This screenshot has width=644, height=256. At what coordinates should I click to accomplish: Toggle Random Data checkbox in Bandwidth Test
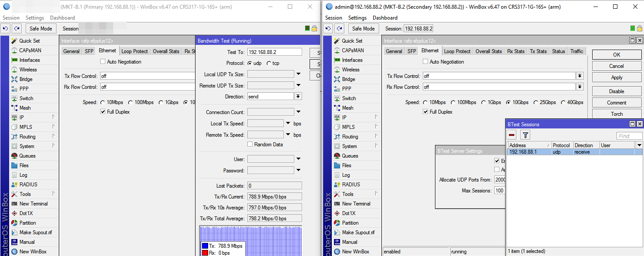[250, 145]
